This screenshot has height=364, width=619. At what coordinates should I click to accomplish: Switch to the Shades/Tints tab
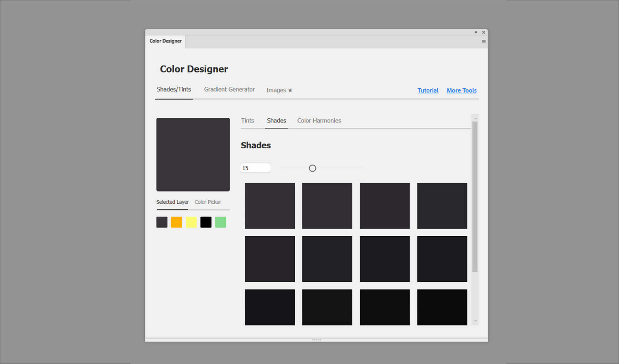pyautogui.click(x=174, y=89)
